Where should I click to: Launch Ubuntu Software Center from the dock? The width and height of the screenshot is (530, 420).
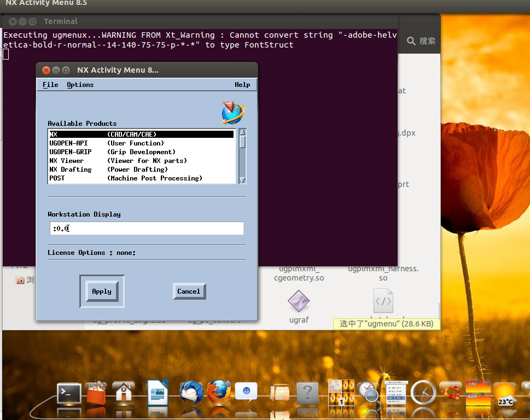96,393
